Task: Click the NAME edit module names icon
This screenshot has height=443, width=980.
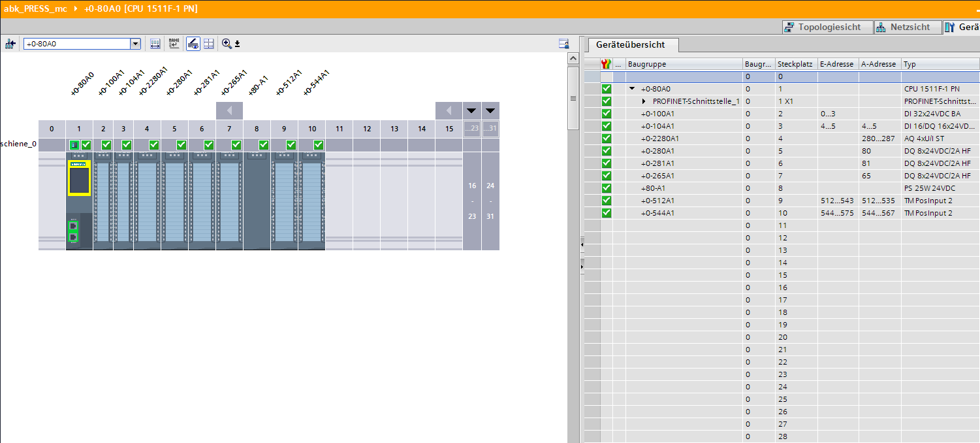Action: (x=174, y=44)
